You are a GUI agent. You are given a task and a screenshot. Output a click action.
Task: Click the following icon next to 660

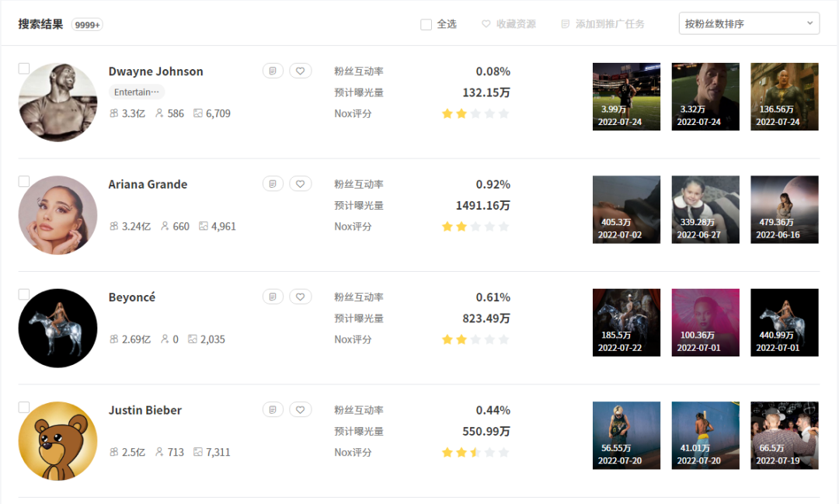pyautogui.click(x=165, y=226)
